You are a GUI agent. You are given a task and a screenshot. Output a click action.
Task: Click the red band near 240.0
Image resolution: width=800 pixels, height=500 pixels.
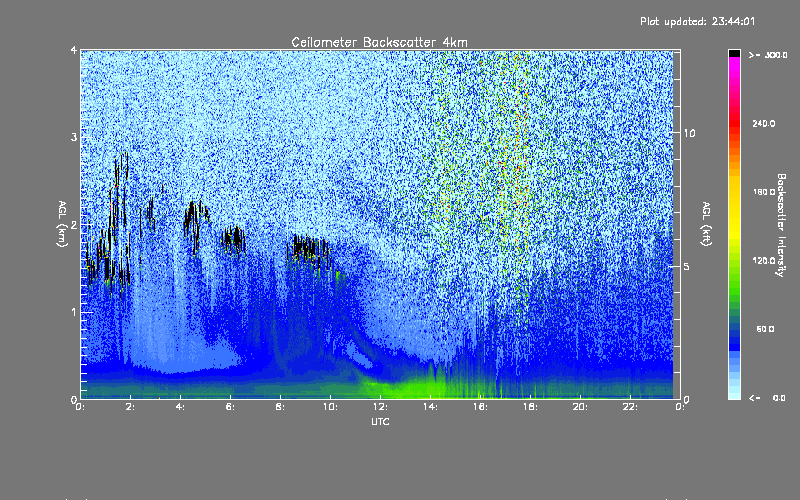click(734, 122)
